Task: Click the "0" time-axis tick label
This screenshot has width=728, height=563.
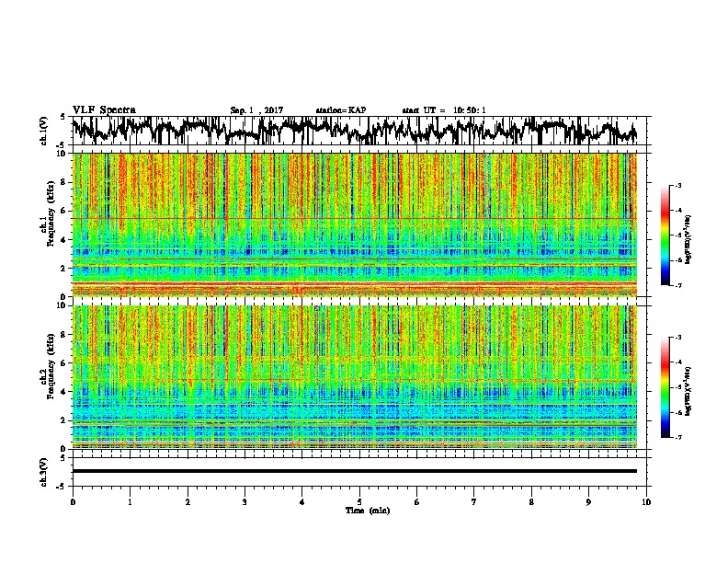Action: click(73, 502)
